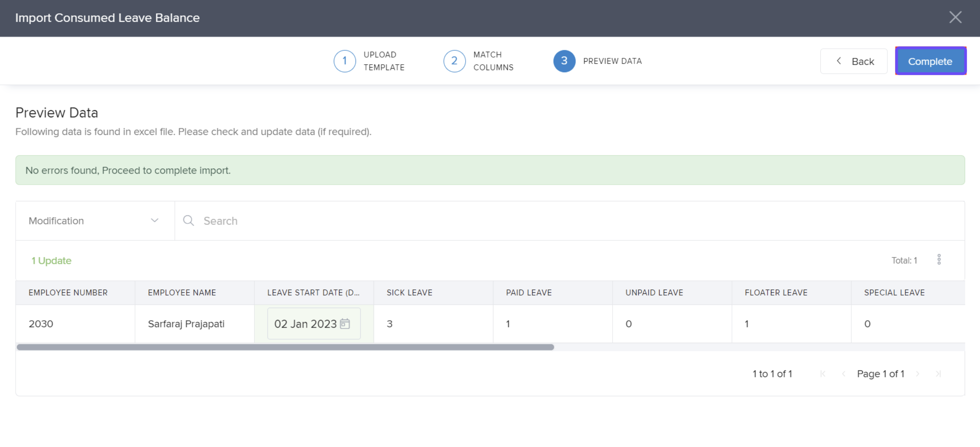Go Back to previous step
This screenshot has width=980, height=447.
pyautogui.click(x=854, y=61)
